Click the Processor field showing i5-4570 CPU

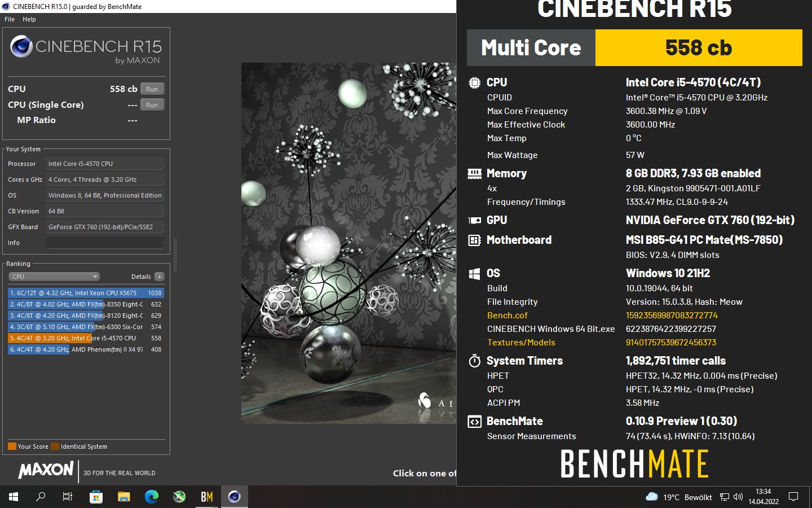click(x=105, y=164)
